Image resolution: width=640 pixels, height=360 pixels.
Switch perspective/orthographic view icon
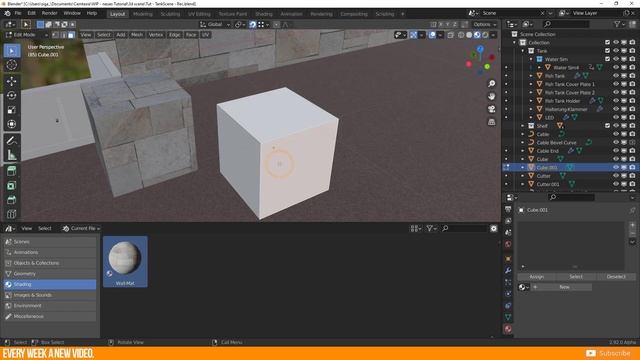click(491, 122)
